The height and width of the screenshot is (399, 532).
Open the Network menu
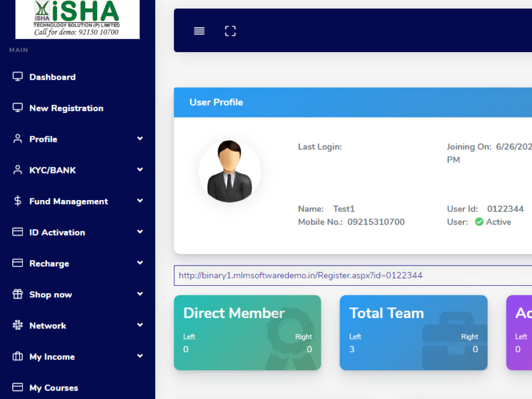47,326
